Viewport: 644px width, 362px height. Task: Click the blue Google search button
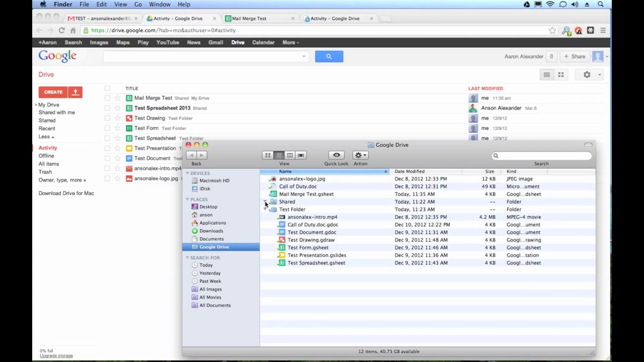pyautogui.click(x=329, y=56)
